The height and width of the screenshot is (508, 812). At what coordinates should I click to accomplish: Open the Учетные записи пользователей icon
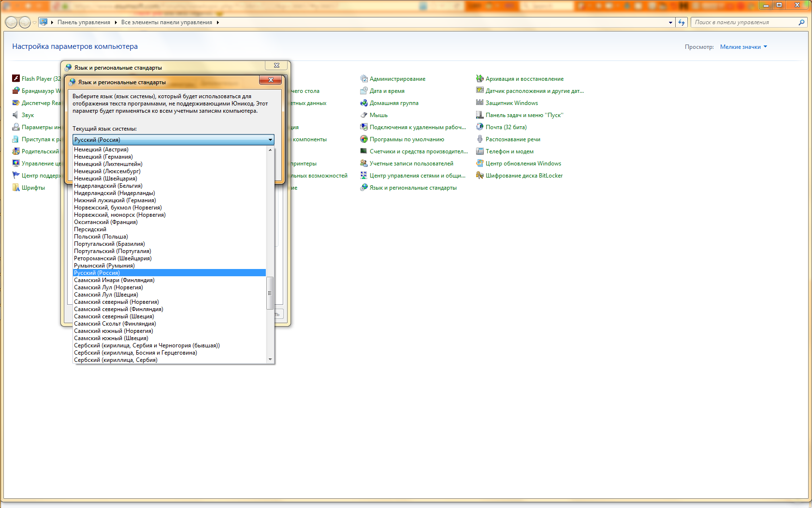tap(364, 163)
